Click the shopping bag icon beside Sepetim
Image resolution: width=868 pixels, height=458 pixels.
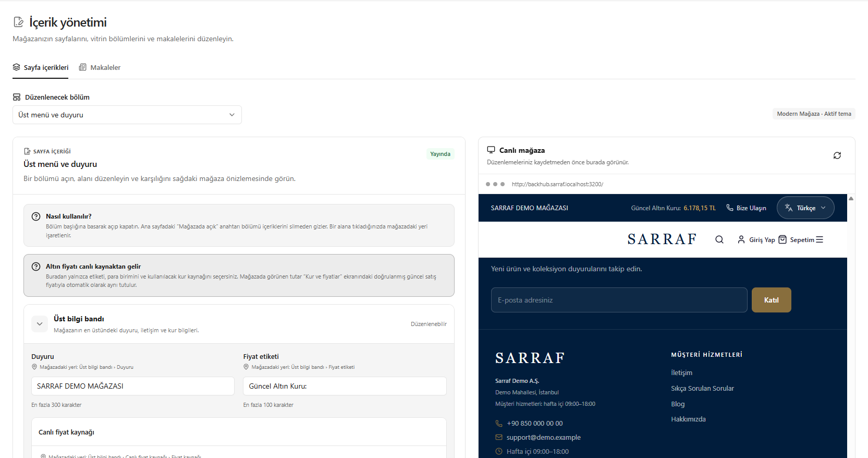[x=783, y=239]
